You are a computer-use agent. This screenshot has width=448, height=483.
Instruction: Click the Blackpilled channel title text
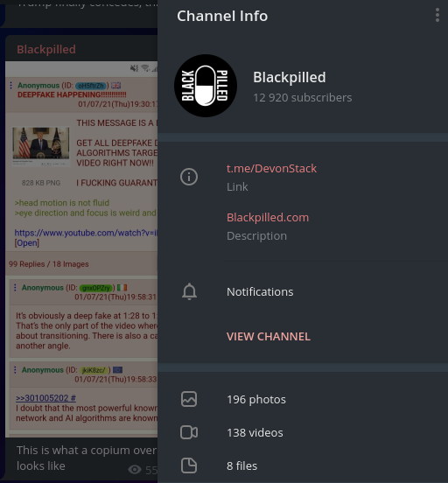290,77
